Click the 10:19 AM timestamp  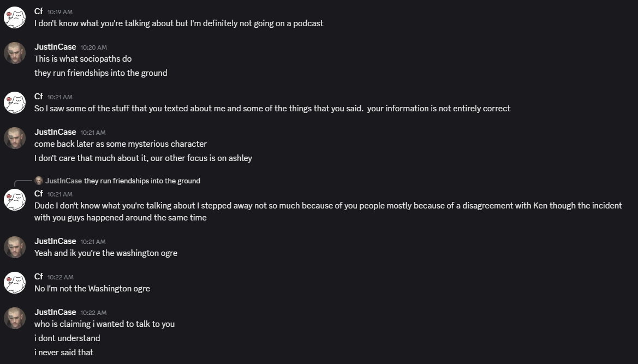tap(60, 12)
